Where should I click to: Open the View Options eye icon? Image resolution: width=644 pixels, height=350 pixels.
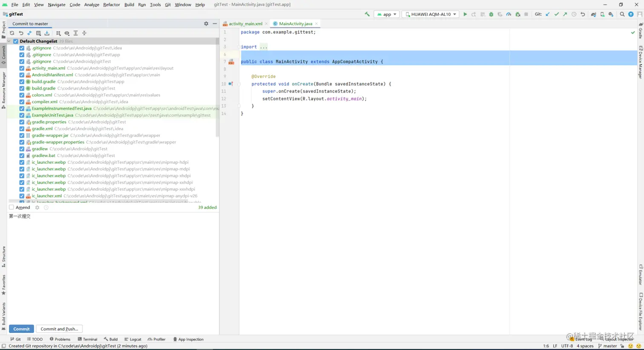(x=67, y=33)
